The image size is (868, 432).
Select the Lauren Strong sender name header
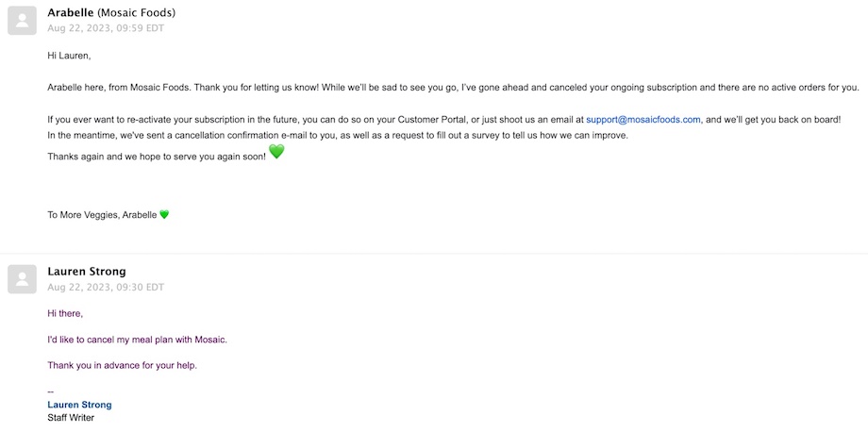point(86,272)
